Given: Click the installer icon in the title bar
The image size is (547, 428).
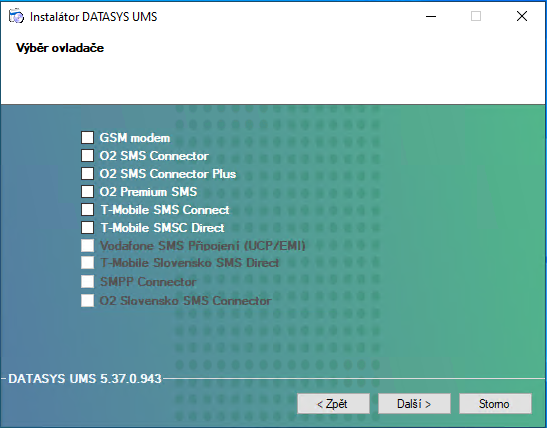Looking at the screenshot, I should 16,16.
